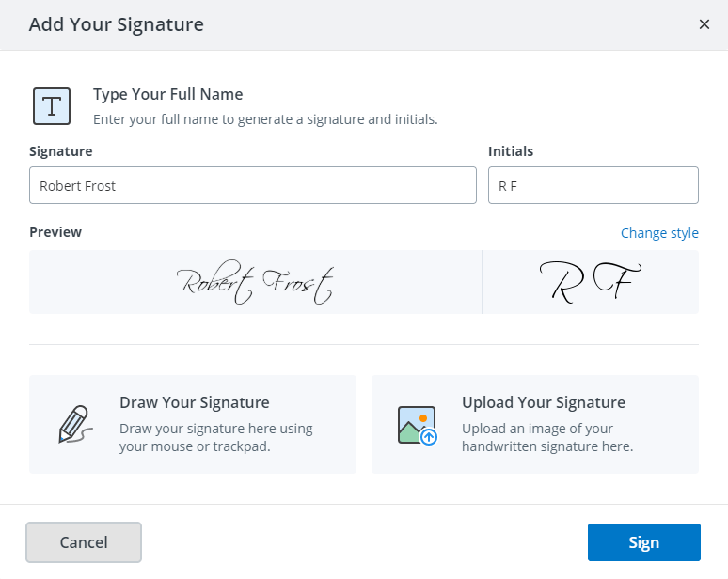Click the Type Your Full Name heading
The width and height of the screenshot is (728, 579).
click(168, 94)
